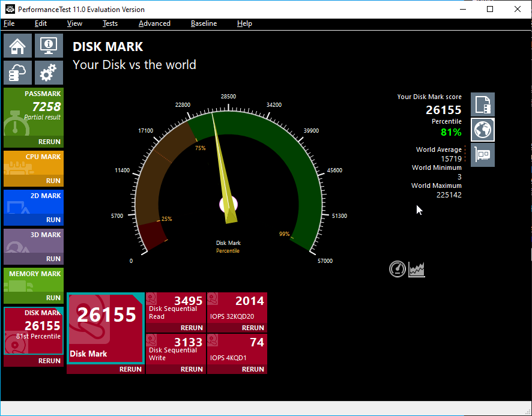
Task: Open the settings gears icon
Action: point(49,73)
